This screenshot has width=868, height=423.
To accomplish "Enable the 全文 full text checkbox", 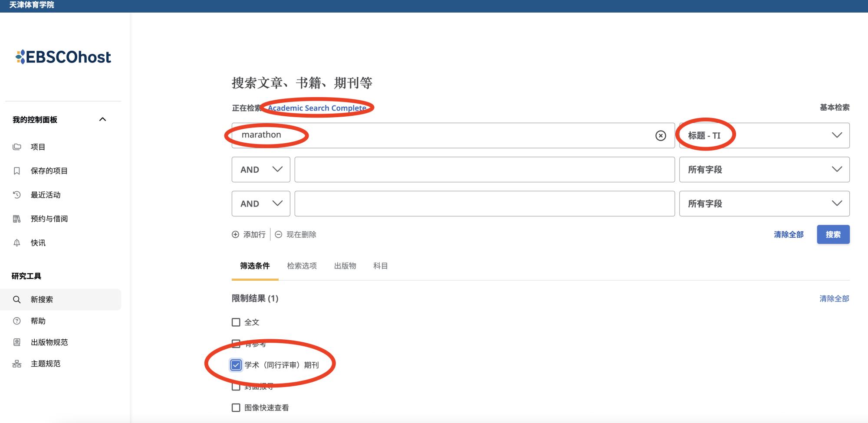I will tap(236, 322).
